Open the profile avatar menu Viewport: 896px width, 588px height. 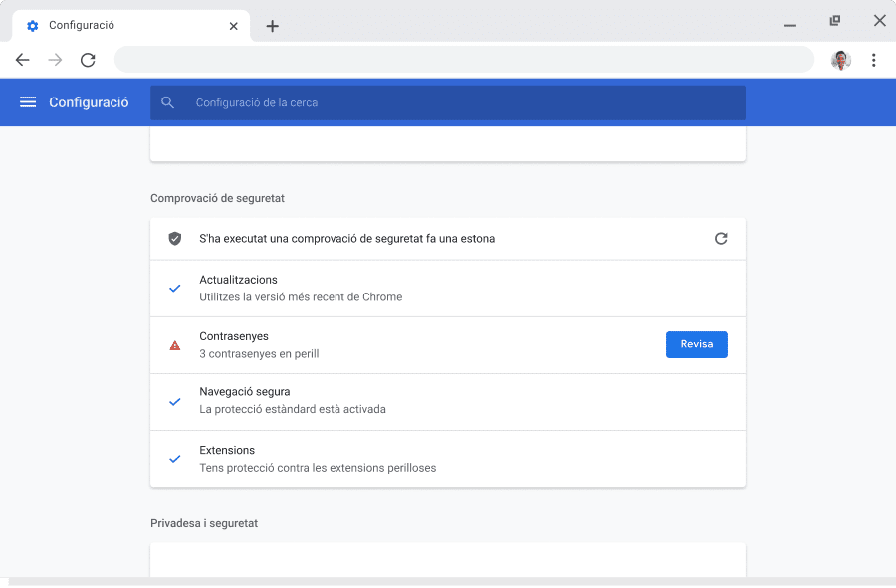[840, 60]
